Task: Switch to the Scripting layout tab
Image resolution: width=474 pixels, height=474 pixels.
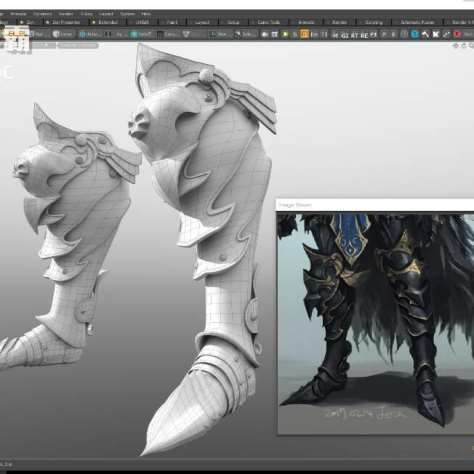Action: tap(374, 22)
